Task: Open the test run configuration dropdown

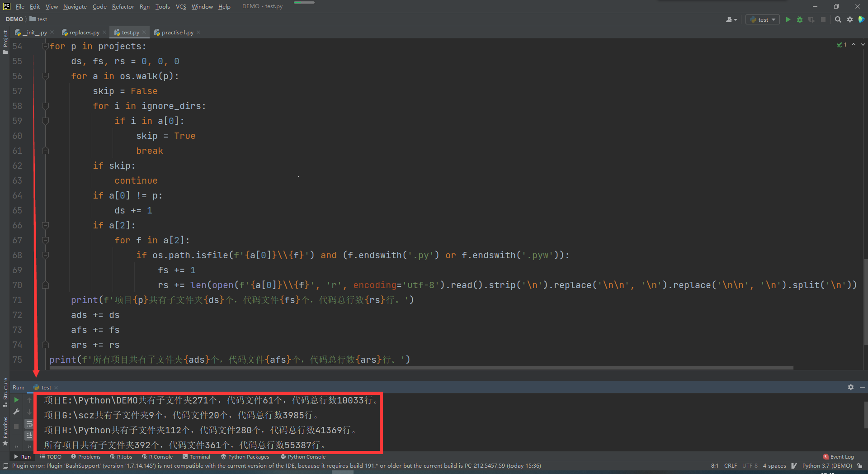Action: click(x=763, y=19)
